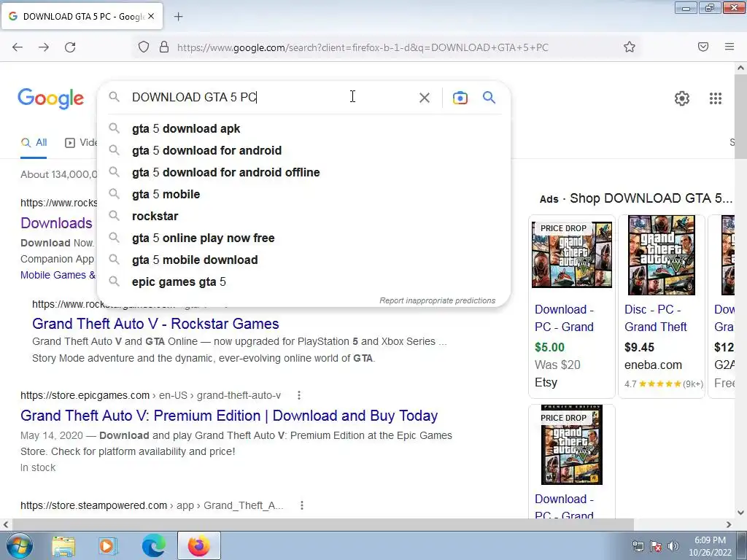Open network tray icon

click(x=638, y=546)
